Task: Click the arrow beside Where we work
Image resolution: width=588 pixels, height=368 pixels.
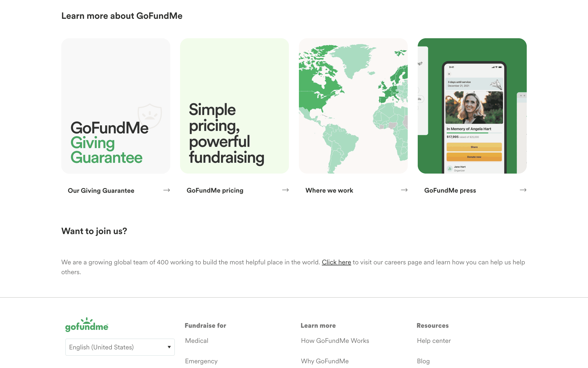Action: (404, 190)
